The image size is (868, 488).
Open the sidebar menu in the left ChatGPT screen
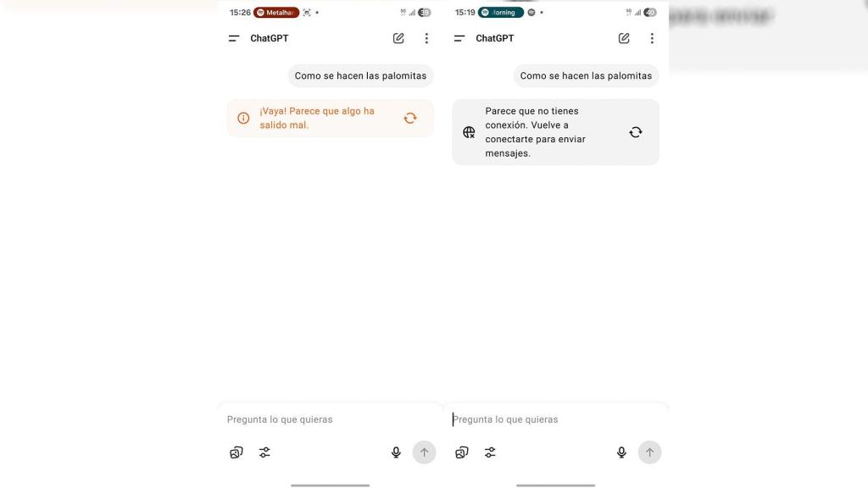coord(234,38)
